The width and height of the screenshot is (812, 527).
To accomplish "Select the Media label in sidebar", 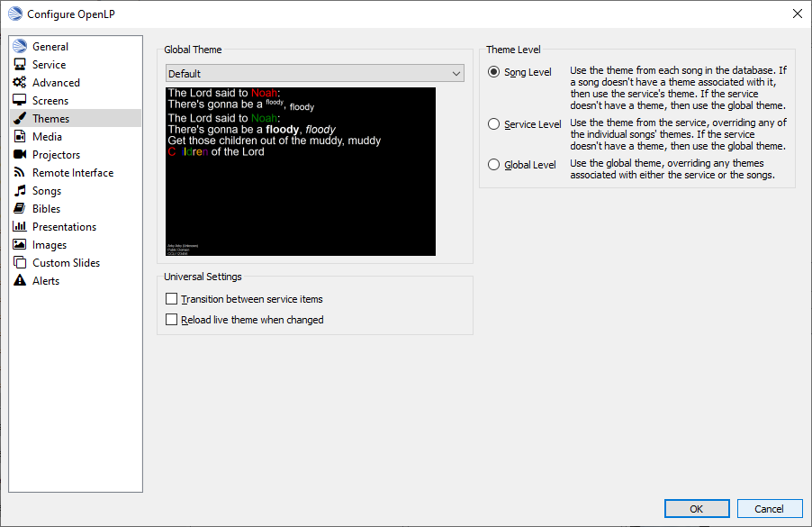I will [x=47, y=136].
